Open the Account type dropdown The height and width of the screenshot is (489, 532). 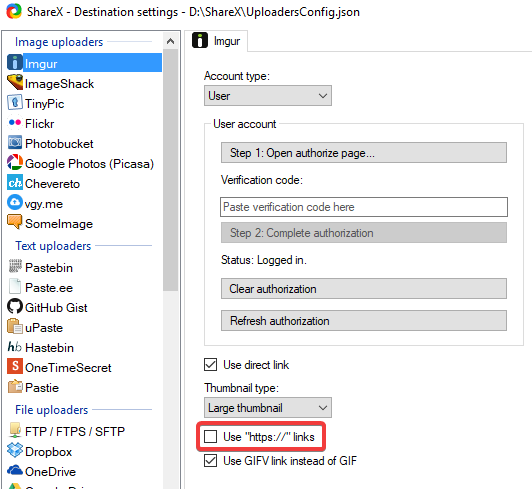268,96
